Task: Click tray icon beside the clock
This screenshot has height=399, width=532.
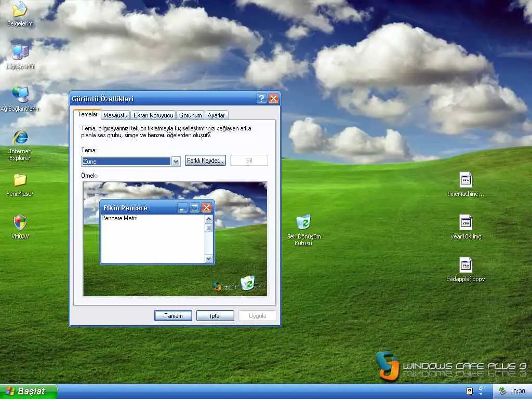Action: coord(502,392)
